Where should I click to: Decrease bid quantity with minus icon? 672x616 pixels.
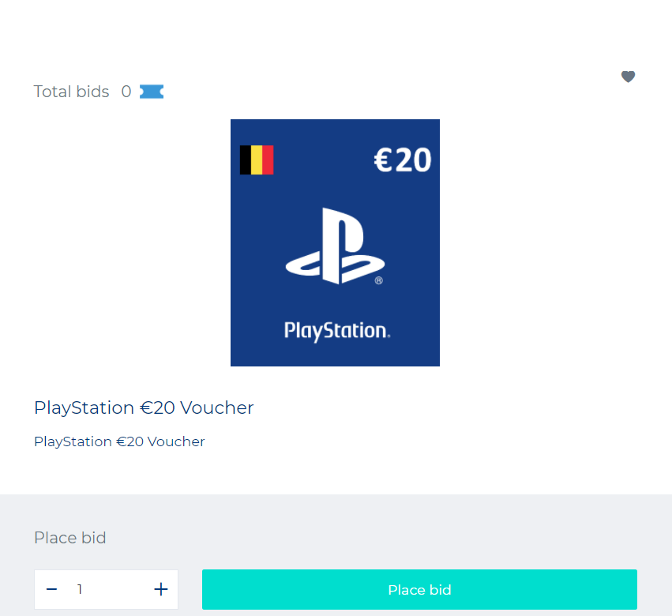pyautogui.click(x=52, y=589)
